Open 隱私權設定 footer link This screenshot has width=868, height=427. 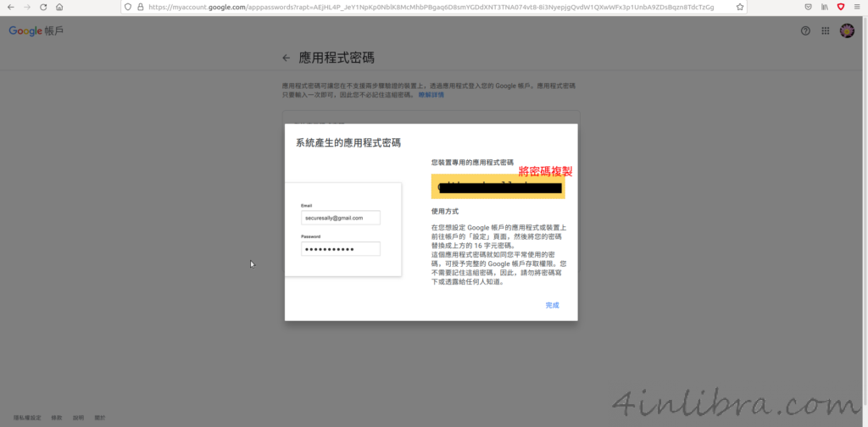(27, 419)
